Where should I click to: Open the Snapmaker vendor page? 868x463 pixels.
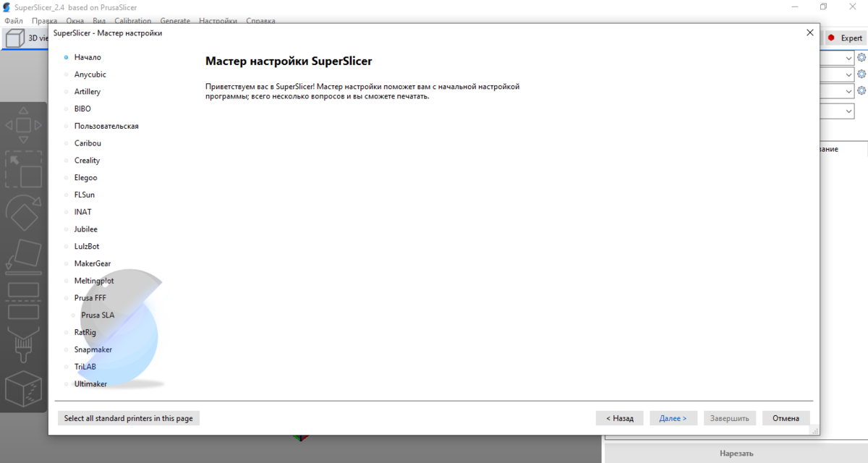coord(93,349)
